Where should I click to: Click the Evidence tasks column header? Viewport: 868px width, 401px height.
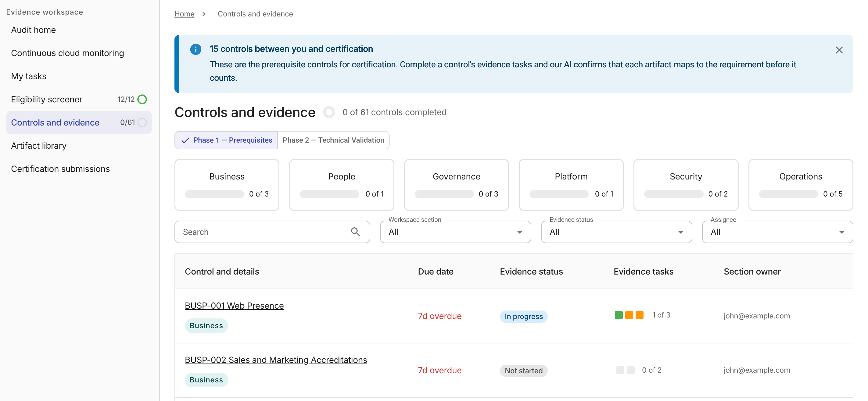point(643,271)
